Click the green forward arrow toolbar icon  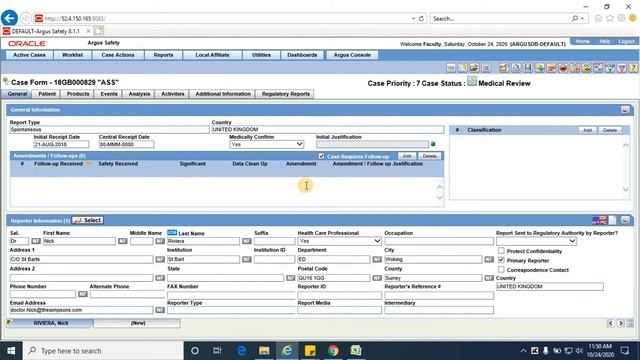[540, 68]
